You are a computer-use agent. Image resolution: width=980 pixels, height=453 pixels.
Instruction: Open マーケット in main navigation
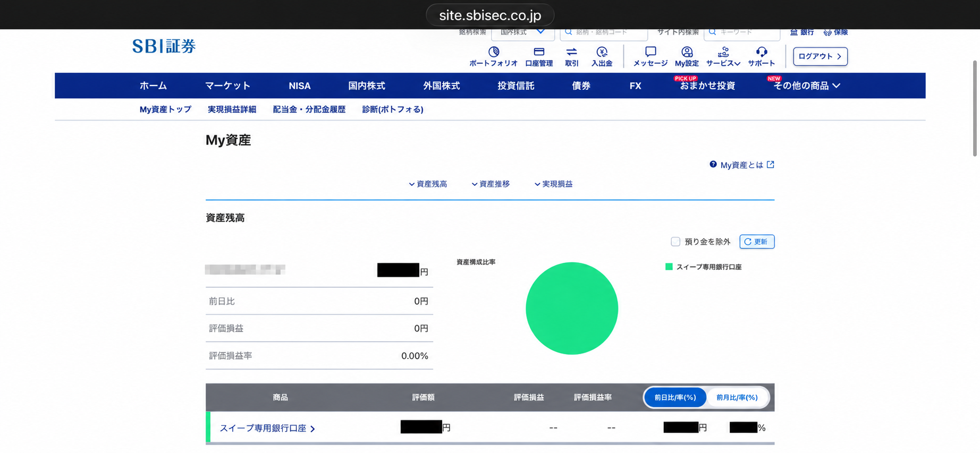(x=227, y=86)
